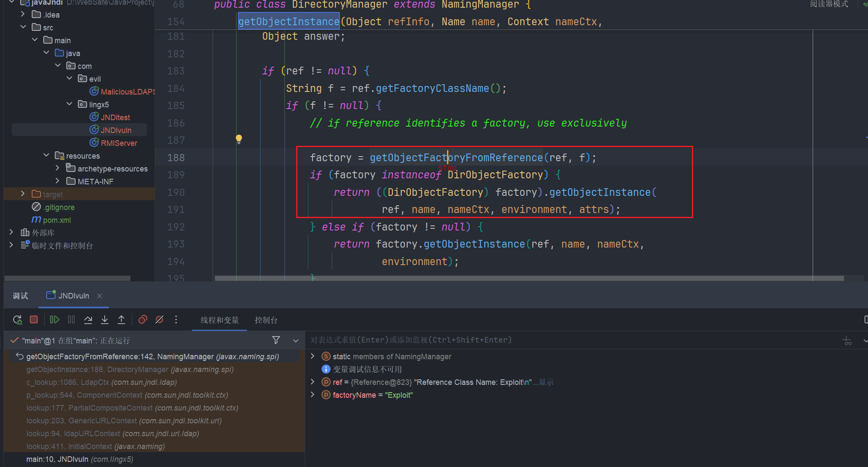868x467 pixels.
Task: Click the expression evaluation input field
Action: pyautogui.click(x=573, y=340)
